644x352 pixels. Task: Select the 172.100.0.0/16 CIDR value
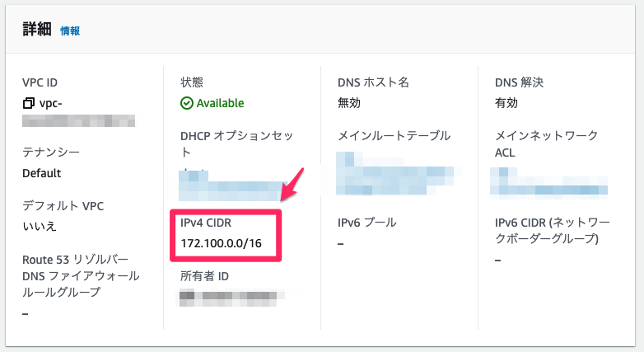click(x=221, y=243)
